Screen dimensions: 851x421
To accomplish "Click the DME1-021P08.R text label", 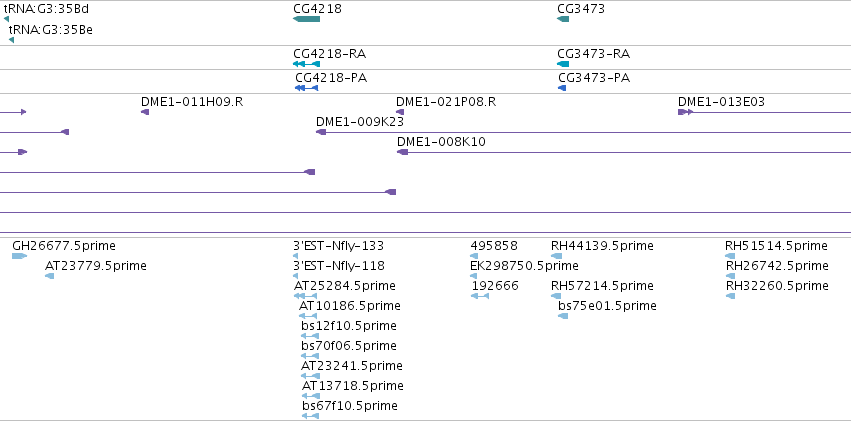I will [446, 102].
